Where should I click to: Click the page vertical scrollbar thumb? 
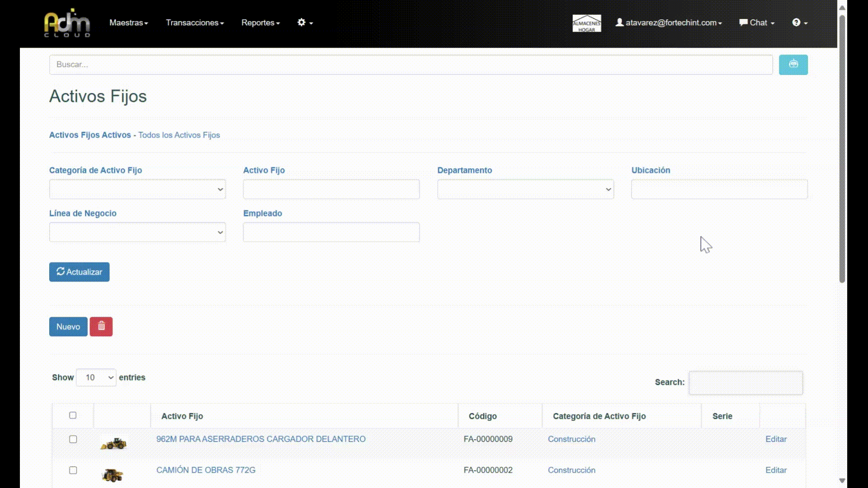[x=842, y=149]
